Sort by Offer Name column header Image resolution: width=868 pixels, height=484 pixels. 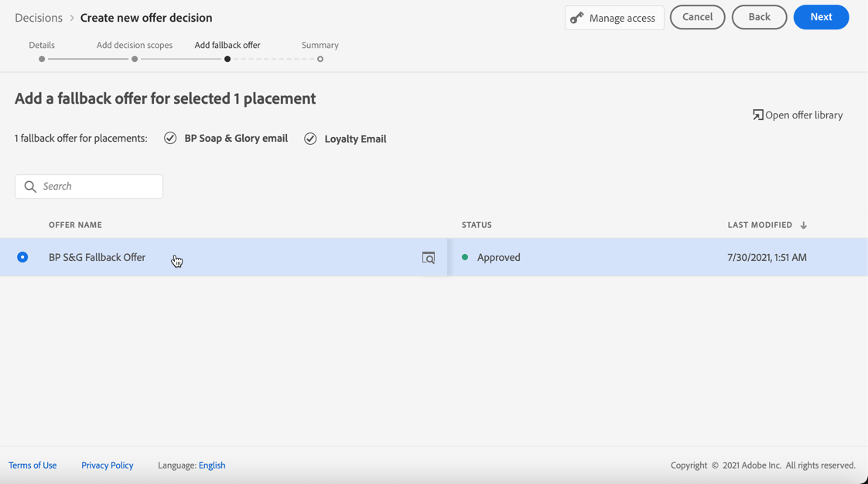coord(75,225)
